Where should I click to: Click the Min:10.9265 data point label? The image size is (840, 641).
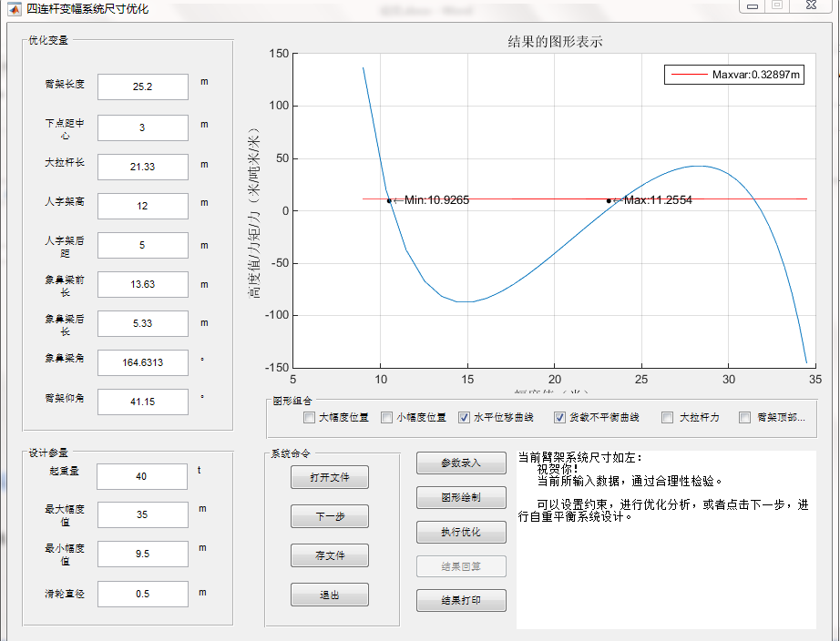point(436,200)
